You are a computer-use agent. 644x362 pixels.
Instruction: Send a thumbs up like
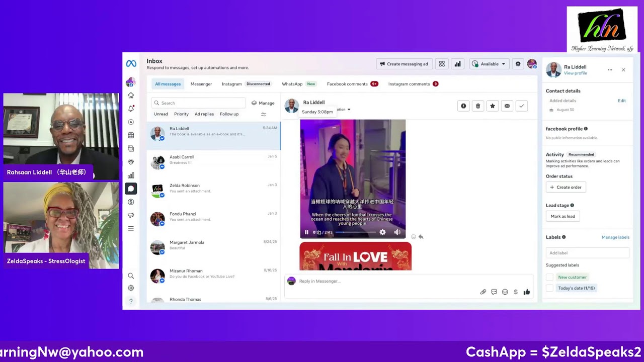[527, 292]
